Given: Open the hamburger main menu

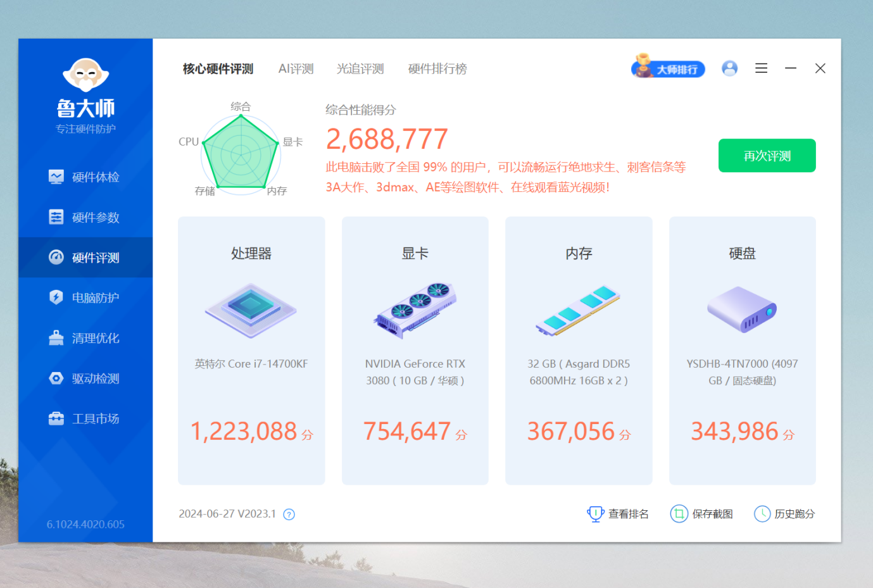Looking at the screenshot, I should [761, 68].
